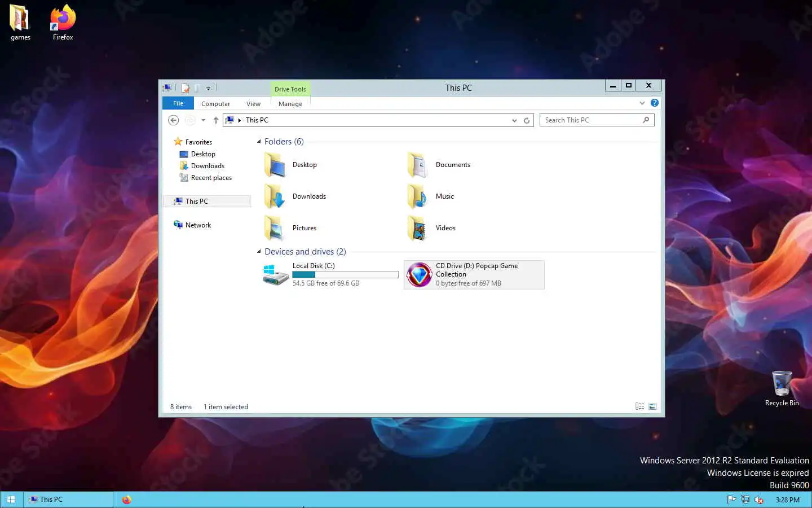Click the This PC window title bar text
The height and width of the screenshot is (508, 812).
pos(458,88)
